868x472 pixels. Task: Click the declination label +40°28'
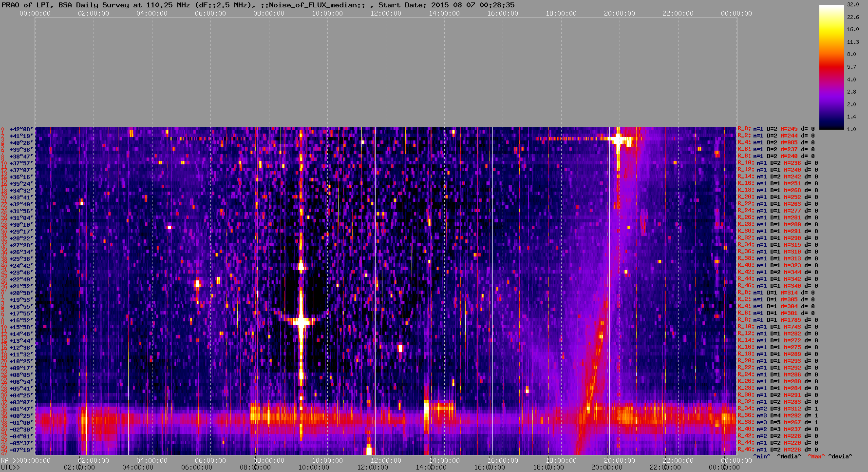click(x=21, y=143)
